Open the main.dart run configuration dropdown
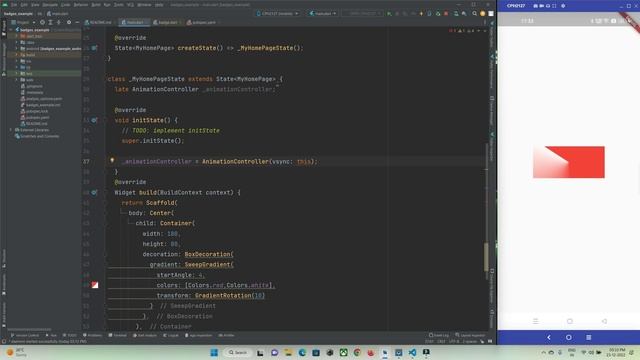Viewport: 640px width, 360px height. click(x=322, y=13)
